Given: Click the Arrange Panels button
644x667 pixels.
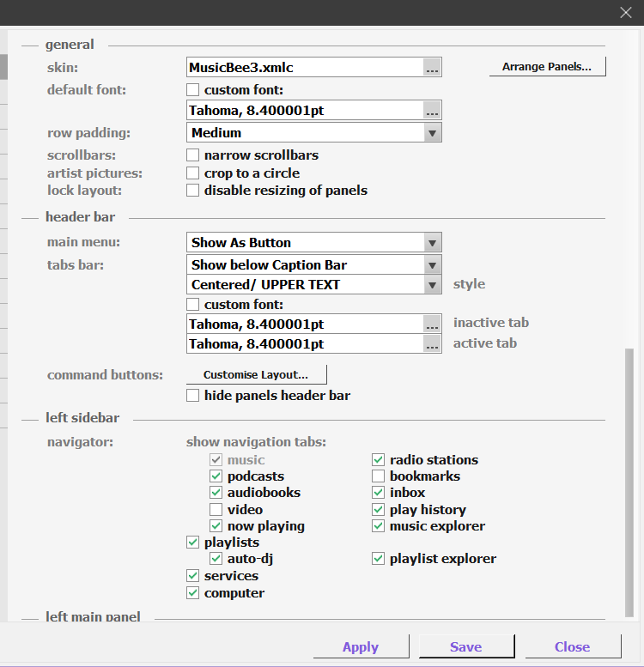Looking at the screenshot, I should click(x=547, y=67).
